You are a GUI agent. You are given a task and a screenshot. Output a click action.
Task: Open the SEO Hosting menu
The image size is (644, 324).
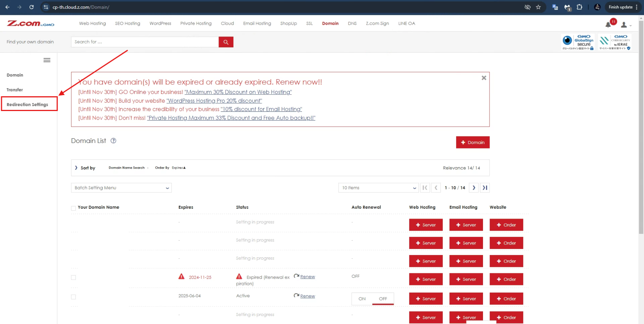click(x=128, y=23)
